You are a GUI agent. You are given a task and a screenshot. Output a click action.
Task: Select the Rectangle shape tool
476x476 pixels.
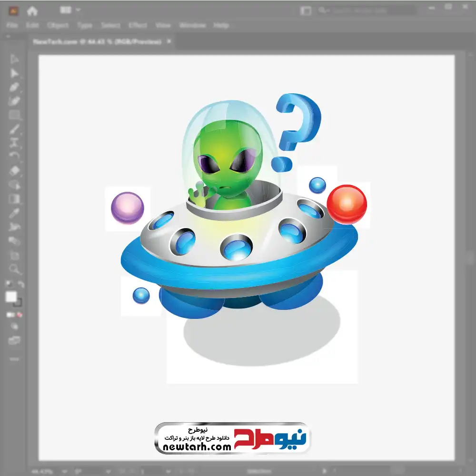[x=14, y=115]
